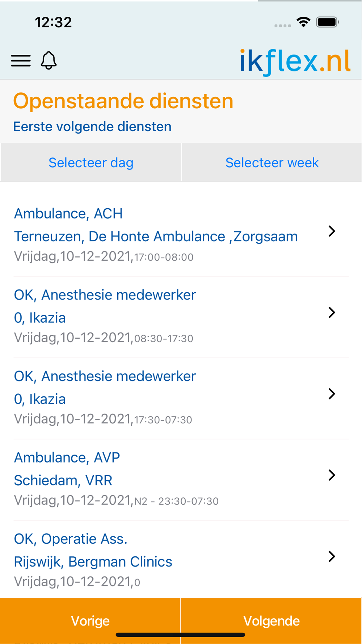Open chevron for Ikazia 17:30-07:30 shift
This screenshot has width=362, height=644.
(x=332, y=394)
